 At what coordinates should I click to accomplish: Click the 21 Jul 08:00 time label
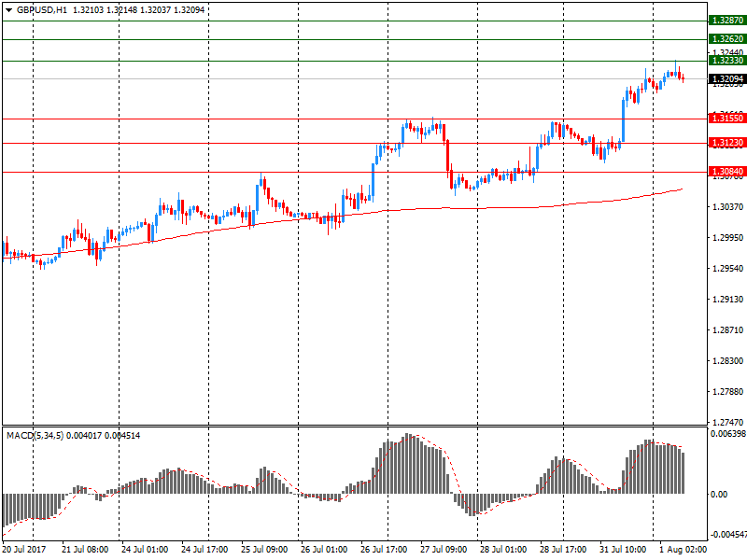[x=85, y=550]
